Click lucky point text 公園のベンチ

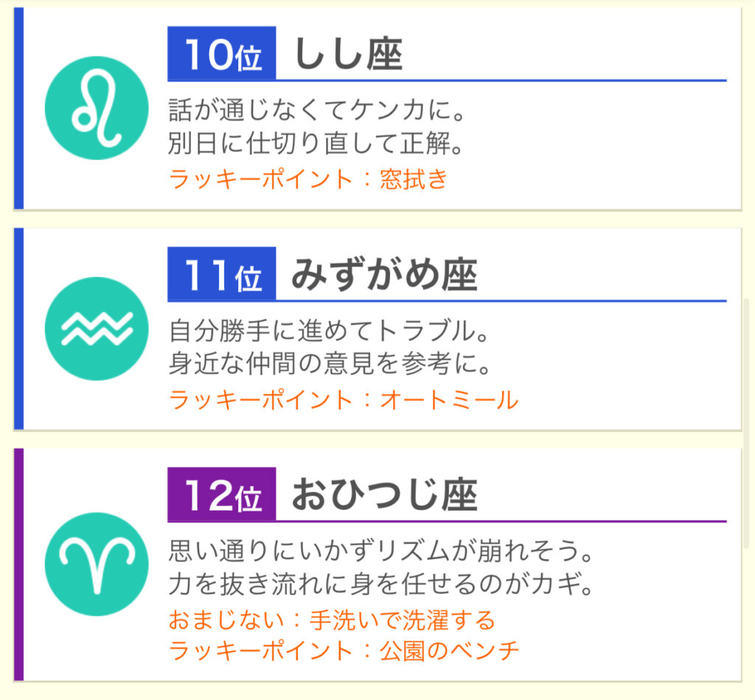(x=449, y=651)
